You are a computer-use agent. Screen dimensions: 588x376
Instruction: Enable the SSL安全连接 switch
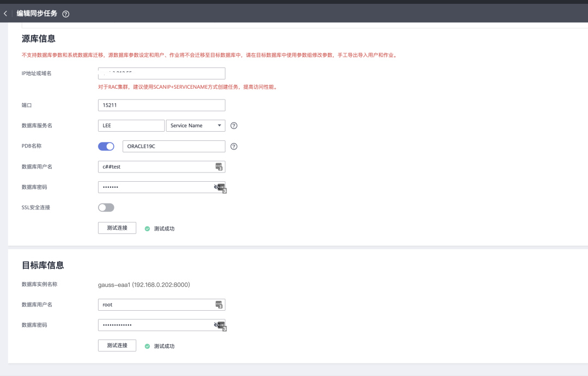106,208
